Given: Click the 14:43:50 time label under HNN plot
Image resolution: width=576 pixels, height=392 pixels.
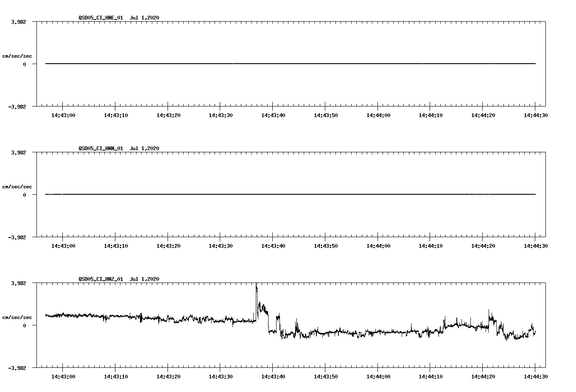Looking at the screenshot, I should [325, 246].
